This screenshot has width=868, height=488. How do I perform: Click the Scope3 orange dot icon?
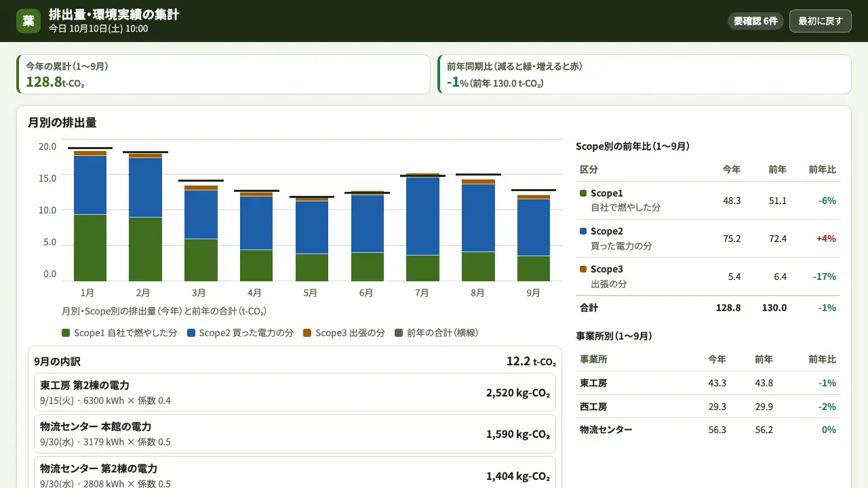(x=583, y=269)
